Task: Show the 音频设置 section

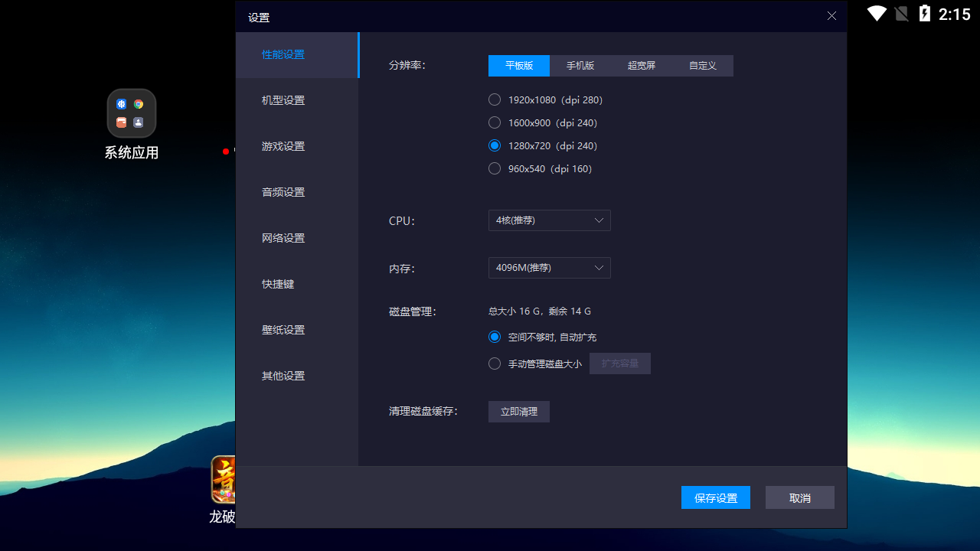Action: [x=297, y=192]
